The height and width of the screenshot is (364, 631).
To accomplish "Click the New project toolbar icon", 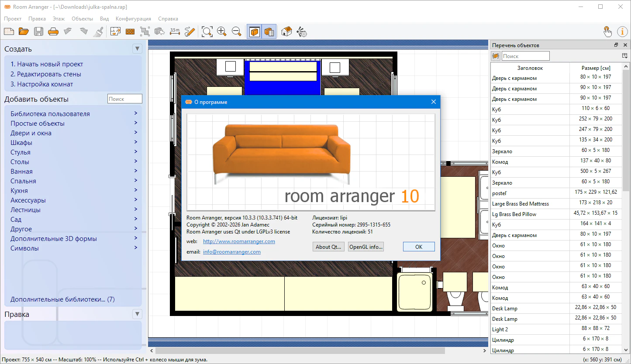I will coord(9,31).
